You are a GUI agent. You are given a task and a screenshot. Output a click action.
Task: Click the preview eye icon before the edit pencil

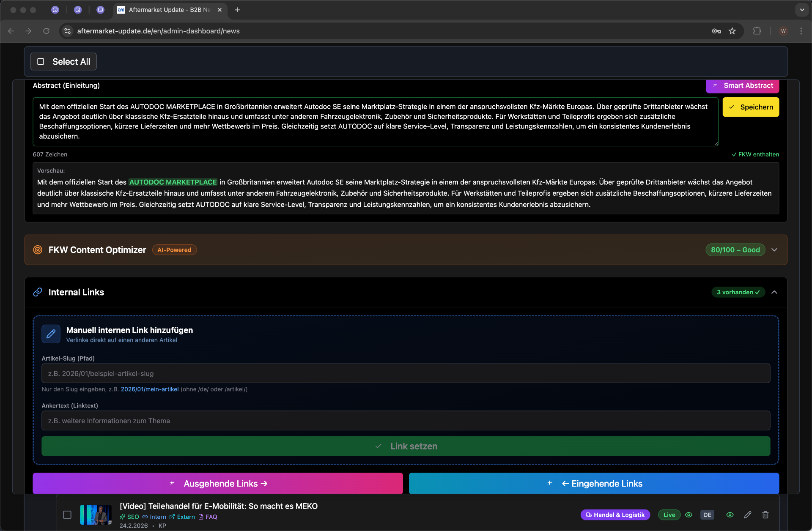[730, 515]
